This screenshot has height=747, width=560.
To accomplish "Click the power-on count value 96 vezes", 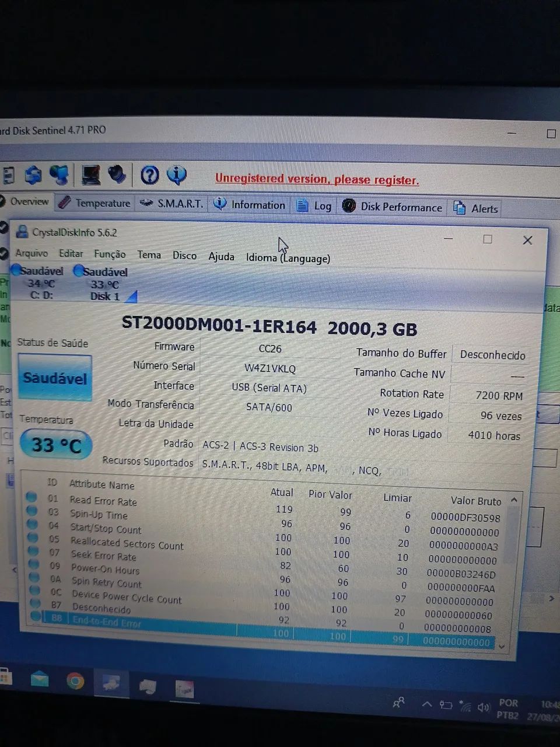I will tap(501, 416).
